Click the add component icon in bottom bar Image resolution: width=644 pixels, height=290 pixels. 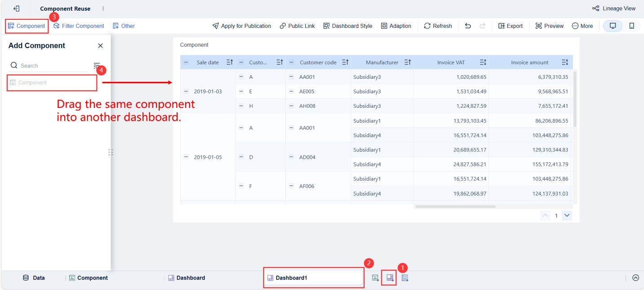click(375, 278)
